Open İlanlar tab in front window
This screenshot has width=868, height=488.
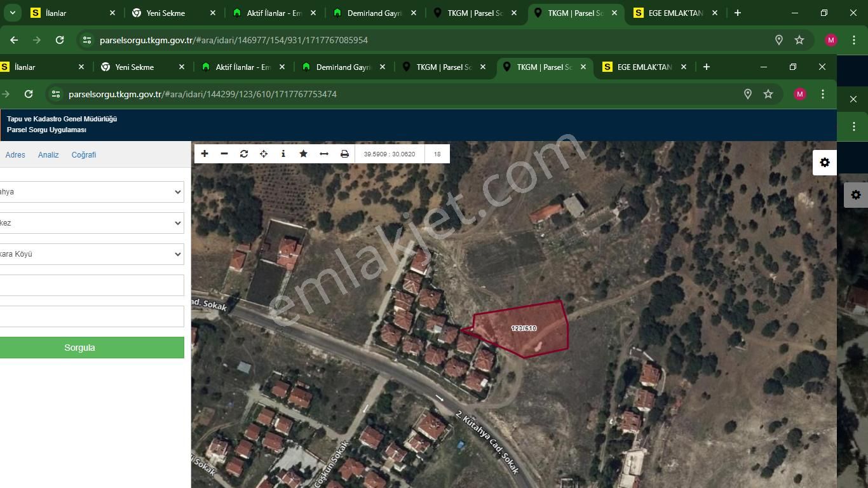41,67
